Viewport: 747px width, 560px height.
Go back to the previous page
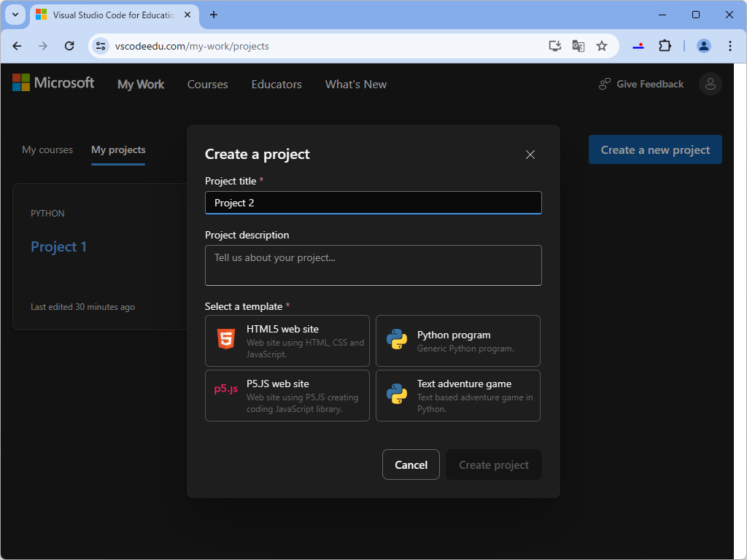coord(18,46)
